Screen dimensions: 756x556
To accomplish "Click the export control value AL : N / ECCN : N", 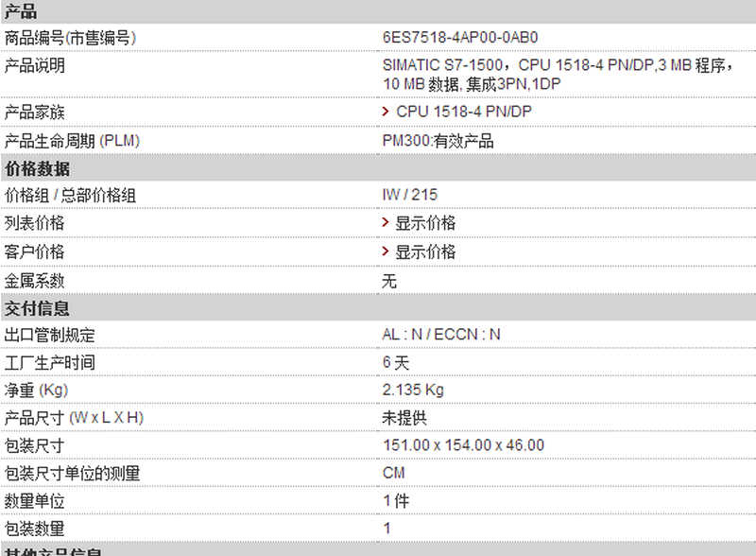I will coord(441,335).
